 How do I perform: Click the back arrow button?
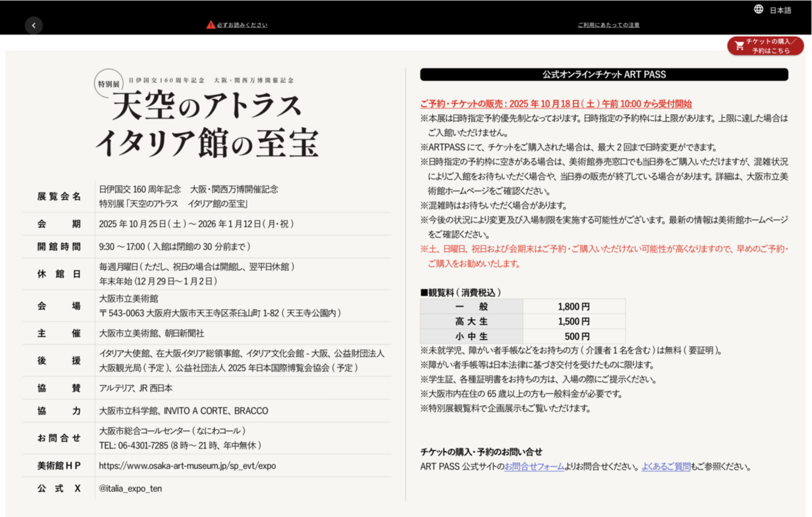(34, 25)
